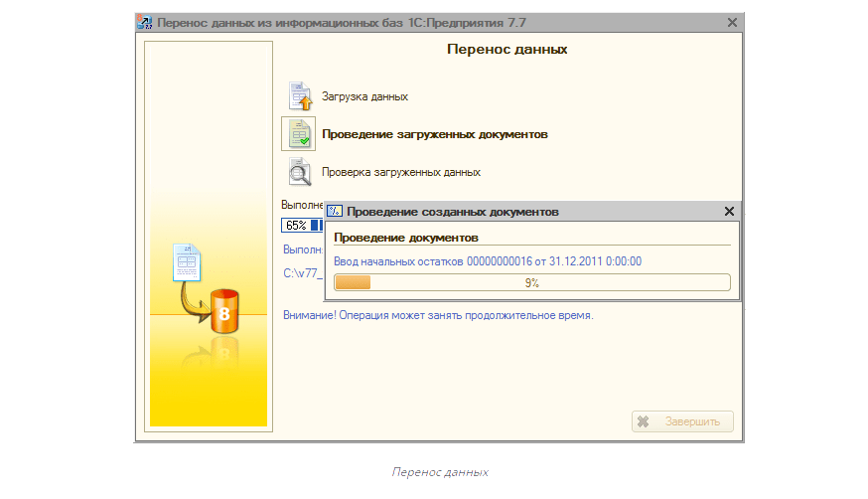Close the Проведение созданных документов dialog

[x=729, y=211]
